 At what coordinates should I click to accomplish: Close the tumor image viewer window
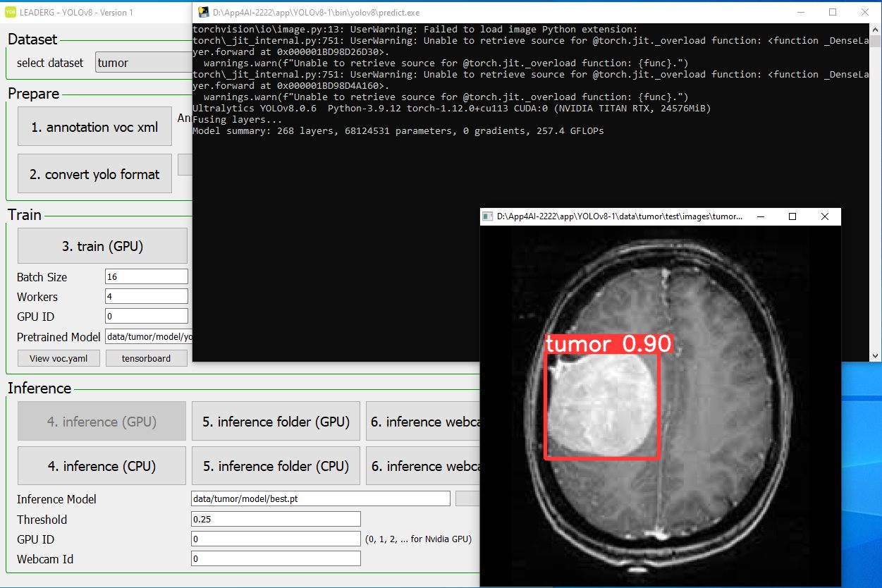pos(825,217)
